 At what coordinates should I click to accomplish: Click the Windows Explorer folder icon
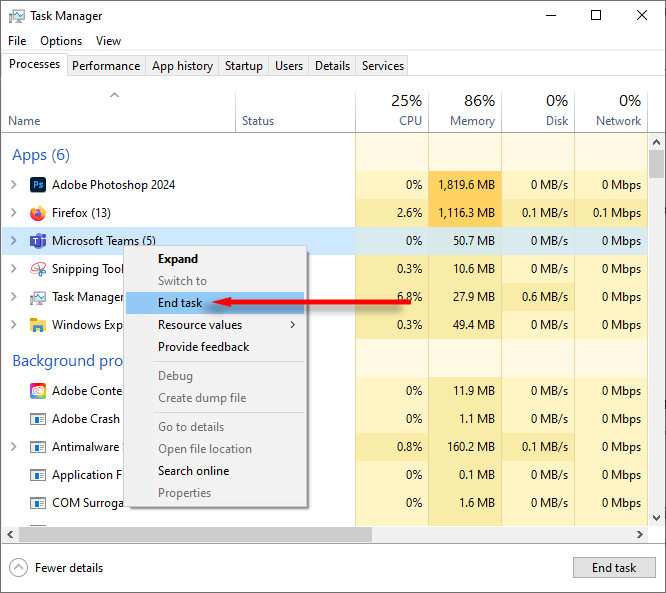[x=38, y=325]
